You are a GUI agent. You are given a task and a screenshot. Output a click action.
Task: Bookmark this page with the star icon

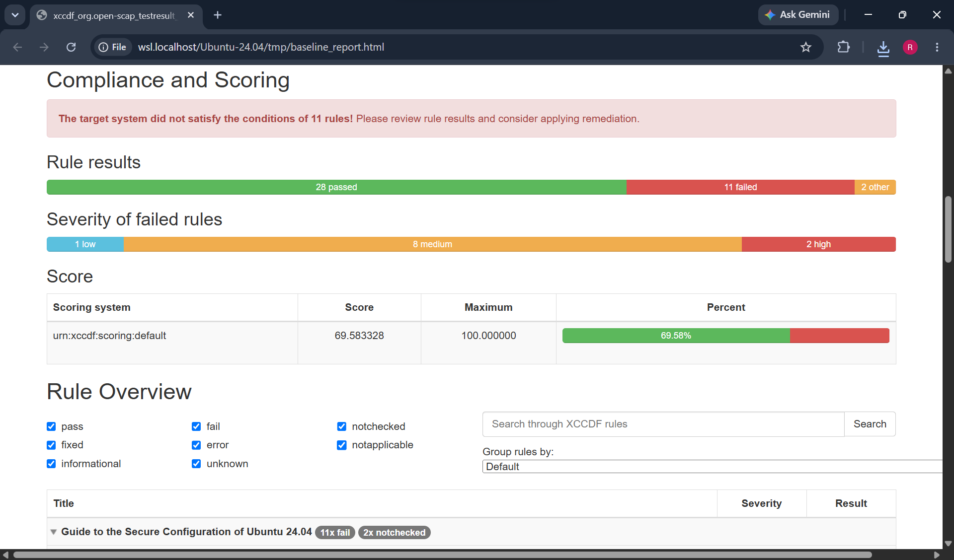tap(805, 47)
